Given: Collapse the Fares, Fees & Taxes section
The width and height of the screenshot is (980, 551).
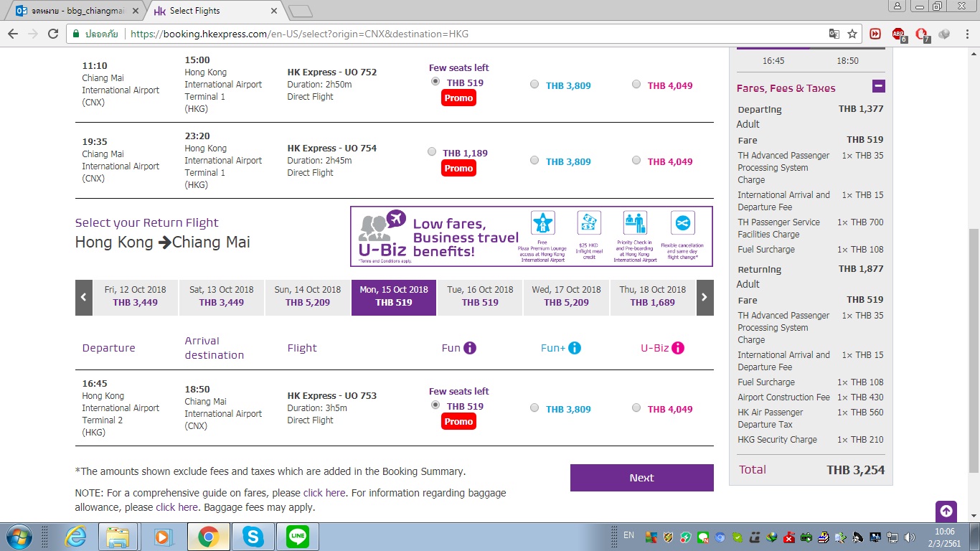Looking at the screenshot, I should [x=879, y=87].
